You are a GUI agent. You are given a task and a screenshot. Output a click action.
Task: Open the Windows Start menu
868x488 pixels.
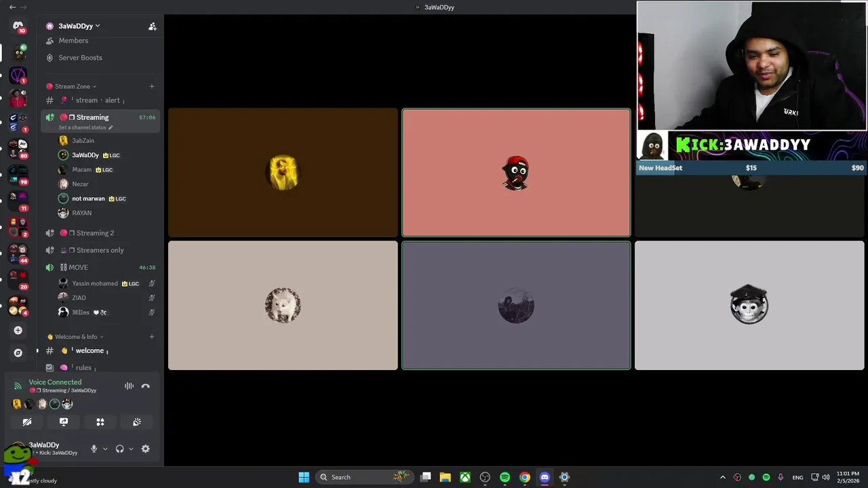click(304, 477)
